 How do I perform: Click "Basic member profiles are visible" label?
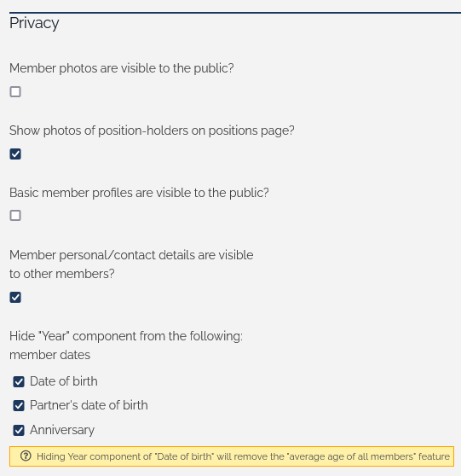click(139, 193)
